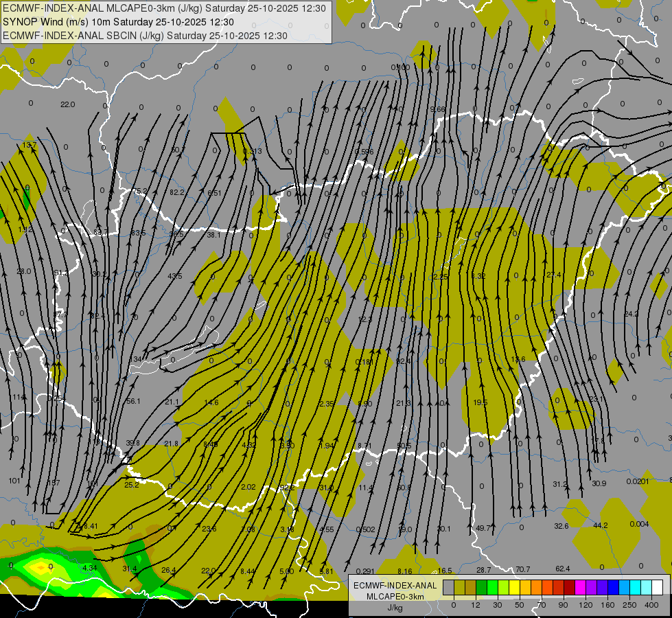Click the map value '25.2'

point(132,485)
